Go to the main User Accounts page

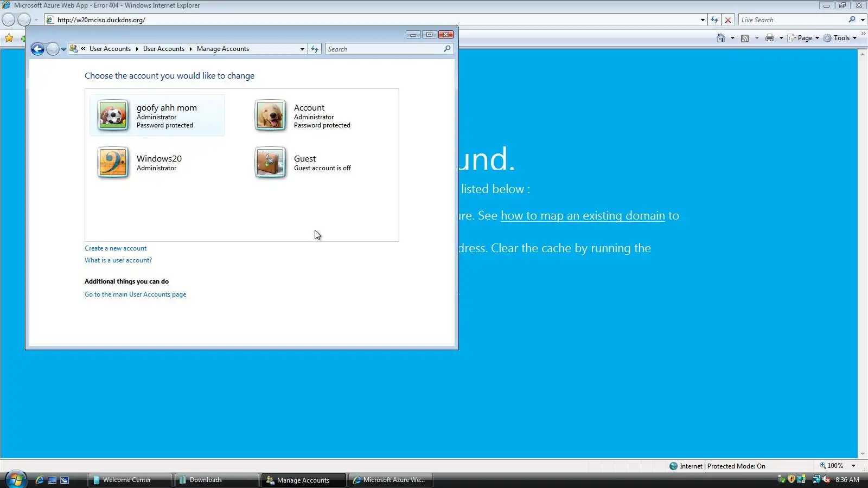135,294
